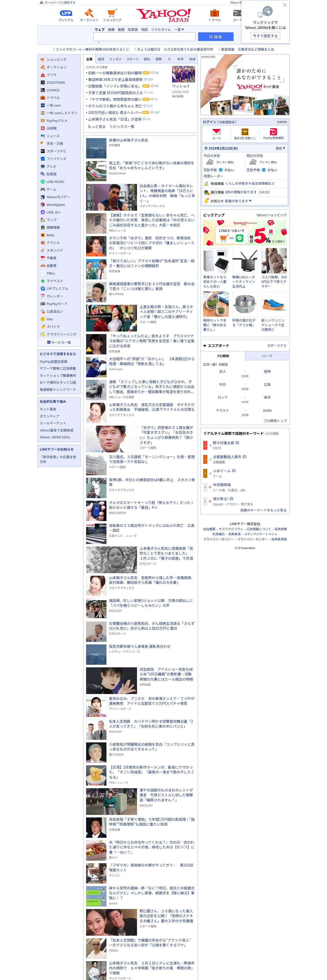Open プライバシーポリシー footer link
The image size is (327, 980).
219,539
